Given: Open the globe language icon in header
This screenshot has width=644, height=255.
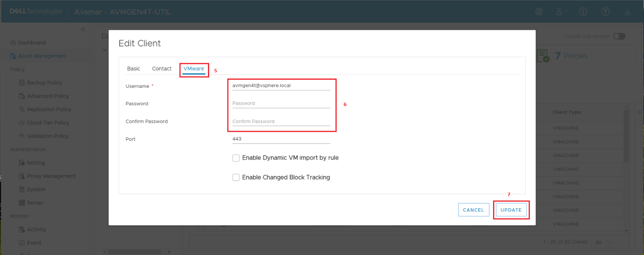Looking at the screenshot, I should [x=539, y=12].
